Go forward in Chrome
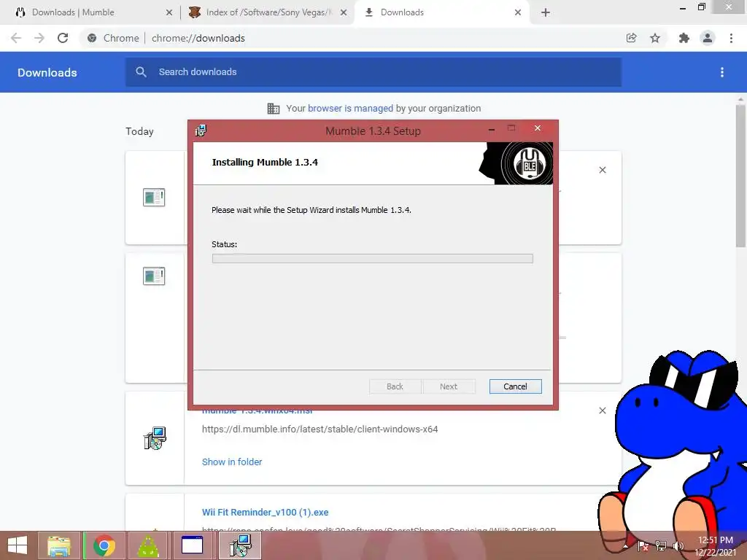Screen dimensions: 747x560 (39, 38)
